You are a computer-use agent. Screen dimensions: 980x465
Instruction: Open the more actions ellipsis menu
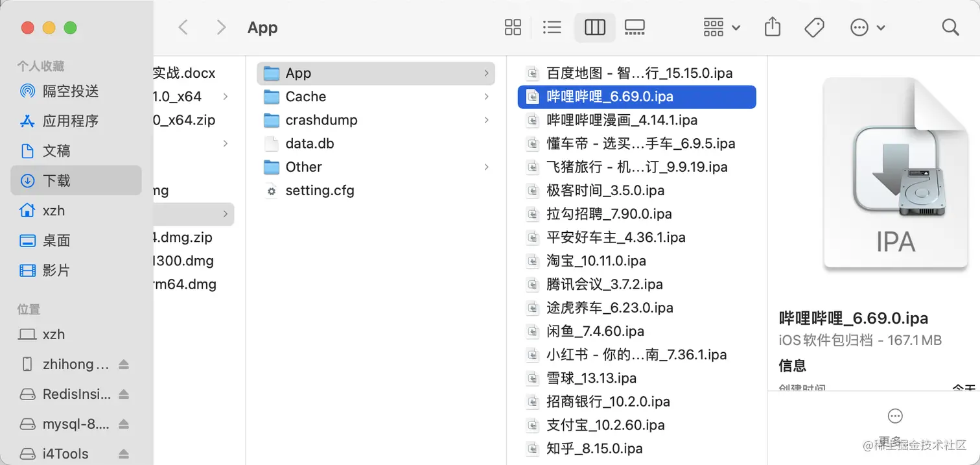pos(867,27)
